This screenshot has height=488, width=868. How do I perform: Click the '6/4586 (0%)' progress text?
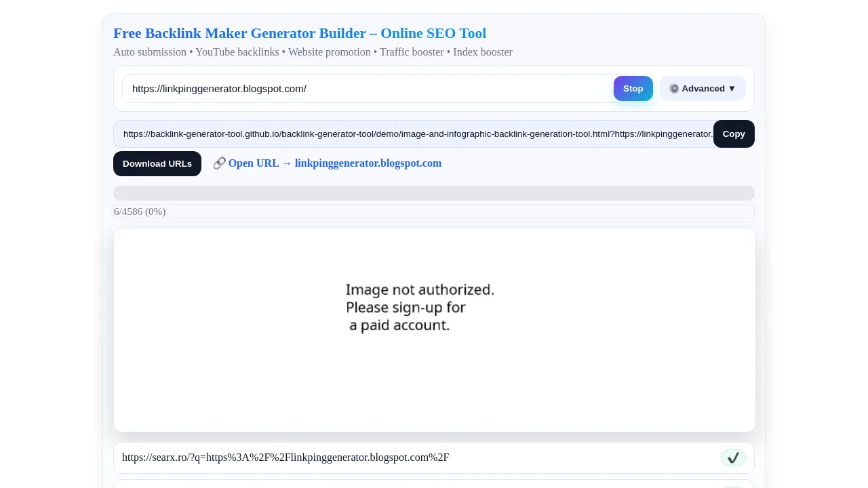point(140,211)
